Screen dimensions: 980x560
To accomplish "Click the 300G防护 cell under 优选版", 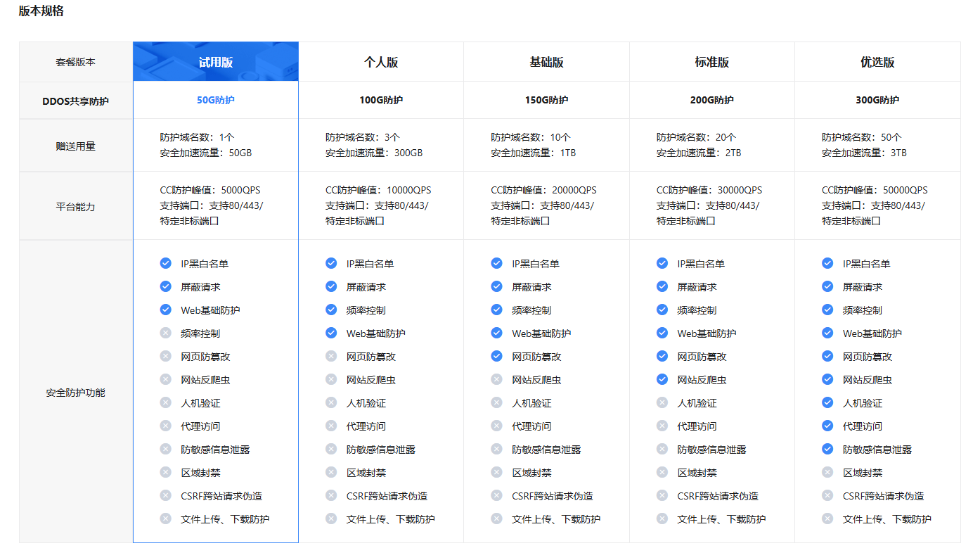I will tap(877, 100).
